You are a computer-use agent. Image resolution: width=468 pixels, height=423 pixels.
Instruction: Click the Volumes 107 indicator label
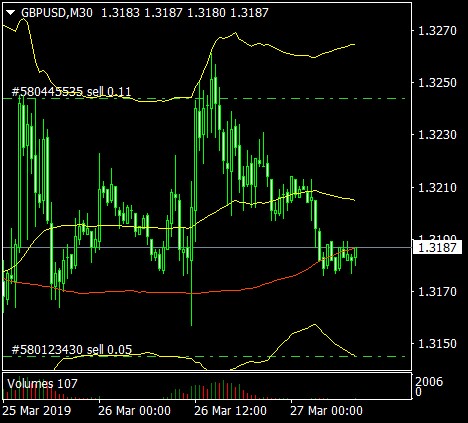click(42, 384)
